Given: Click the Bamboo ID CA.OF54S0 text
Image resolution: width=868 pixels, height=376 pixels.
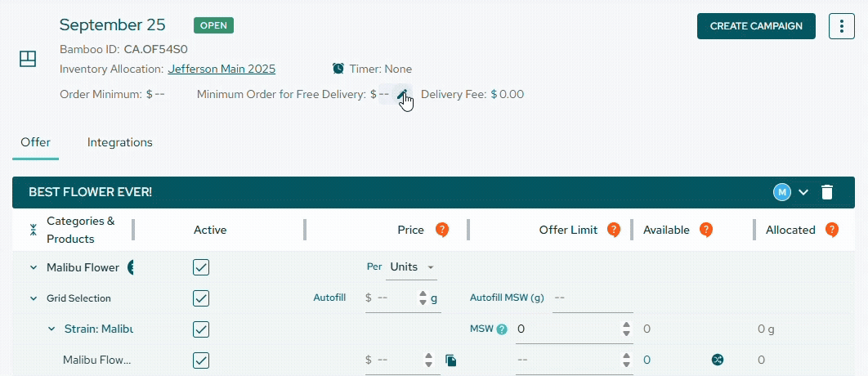Looking at the screenshot, I should (x=123, y=49).
